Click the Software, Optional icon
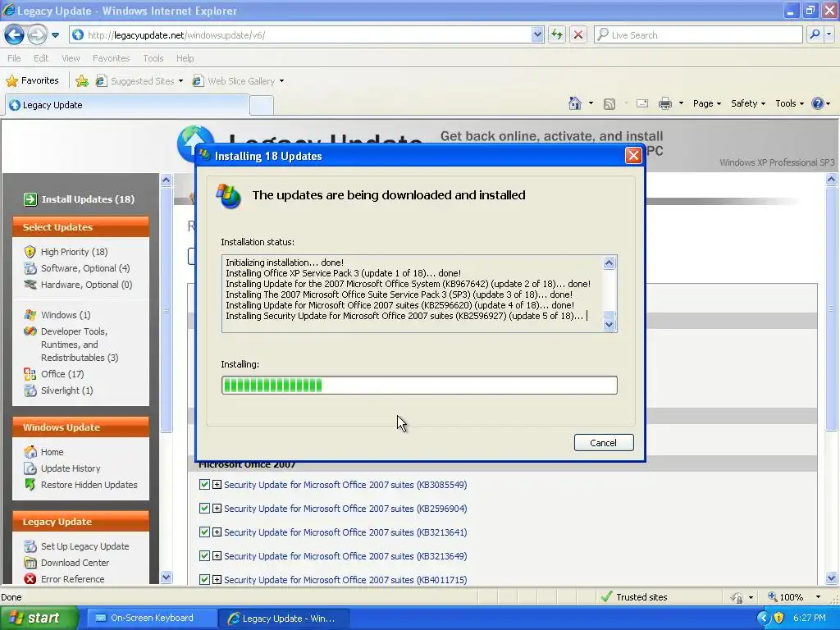 pyautogui.click(x=30, y=268)
